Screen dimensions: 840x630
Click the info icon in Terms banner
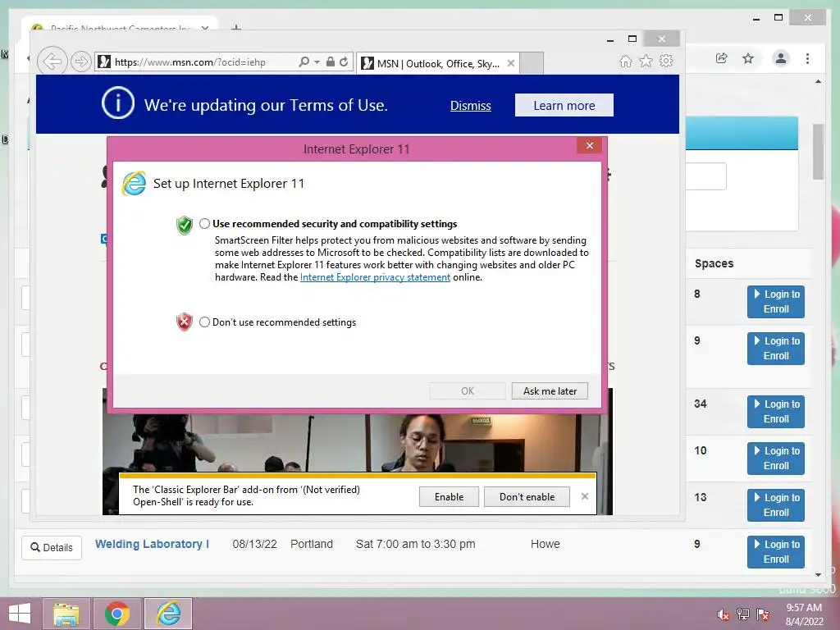118,103
